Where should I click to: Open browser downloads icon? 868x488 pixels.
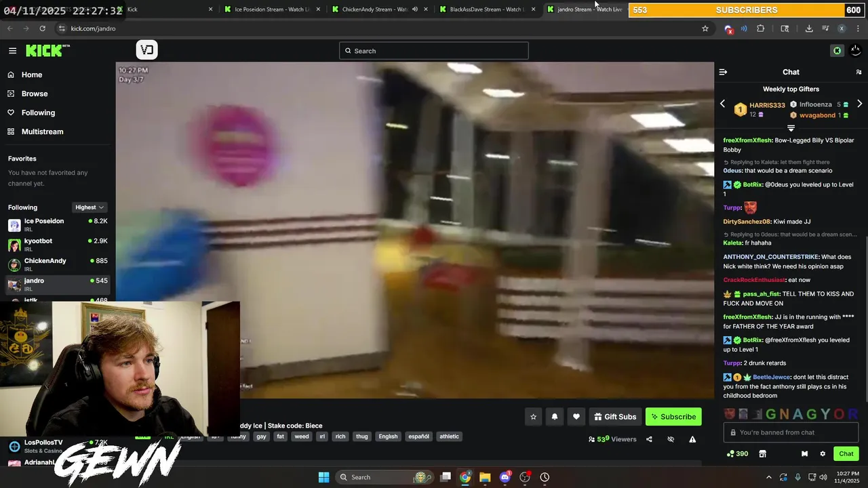pos(809,28)
